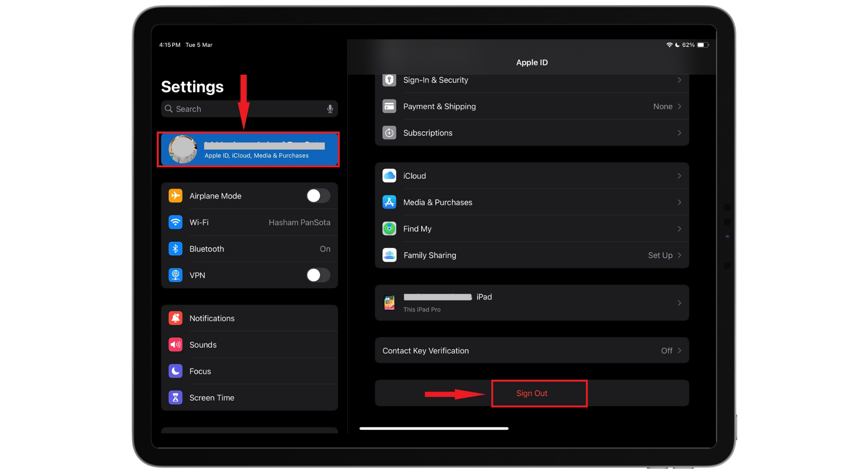Tap the Subscriptions icon
This screenshot has width=868, height=473.
pyautogui.click(x=389, y=133)
